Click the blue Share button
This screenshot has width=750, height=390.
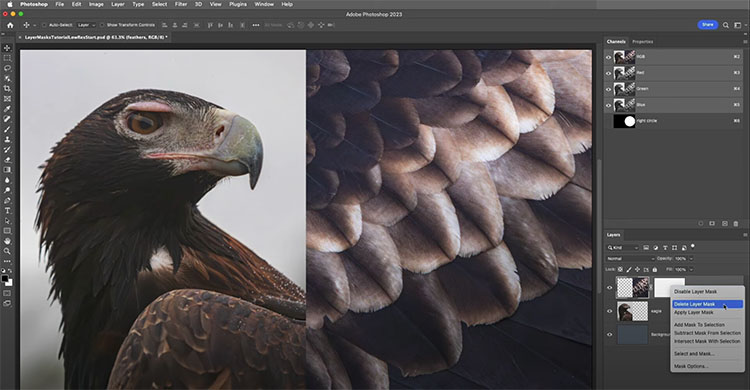tap(707, 25)
